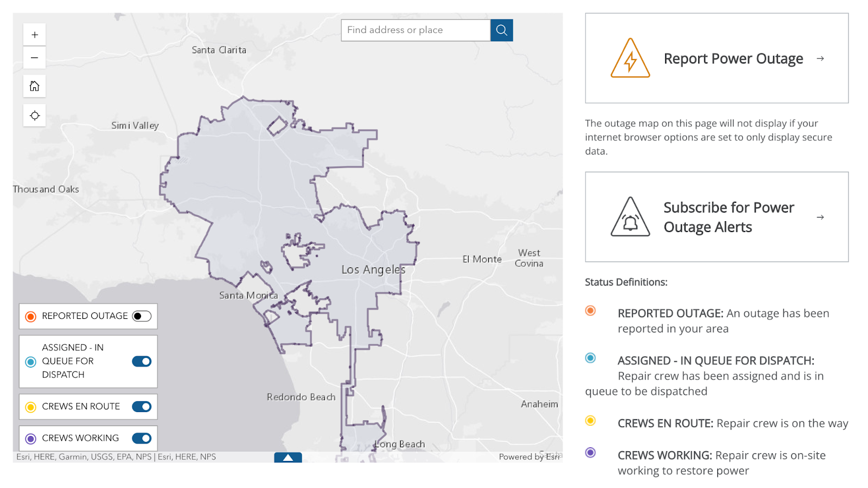The width and height of the screenshot is (868, 488).
Task: Turn off the CREWS EN ROUTE toggle
Action: pyautogui.click(x=141, y=406)
